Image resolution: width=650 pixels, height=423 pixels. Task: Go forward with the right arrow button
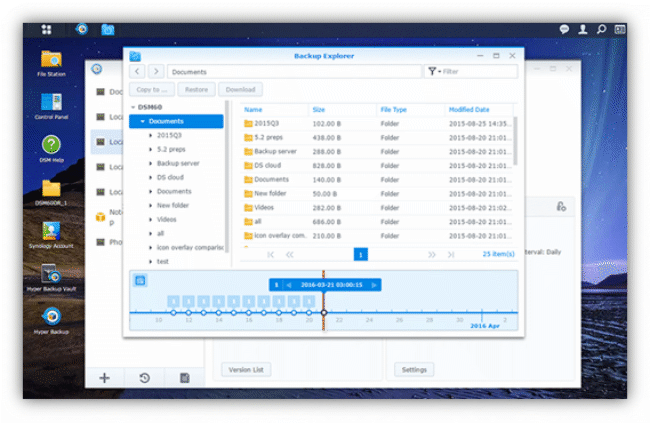156,71
